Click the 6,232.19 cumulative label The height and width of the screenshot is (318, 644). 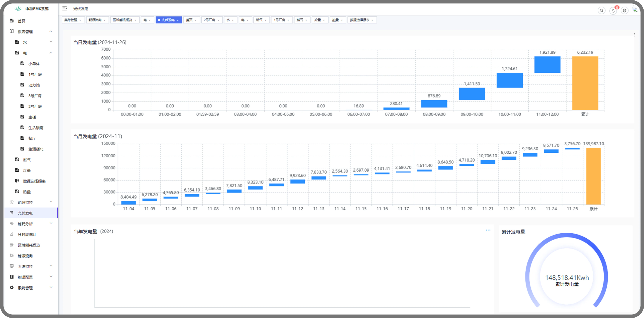(x=585, y=52)
